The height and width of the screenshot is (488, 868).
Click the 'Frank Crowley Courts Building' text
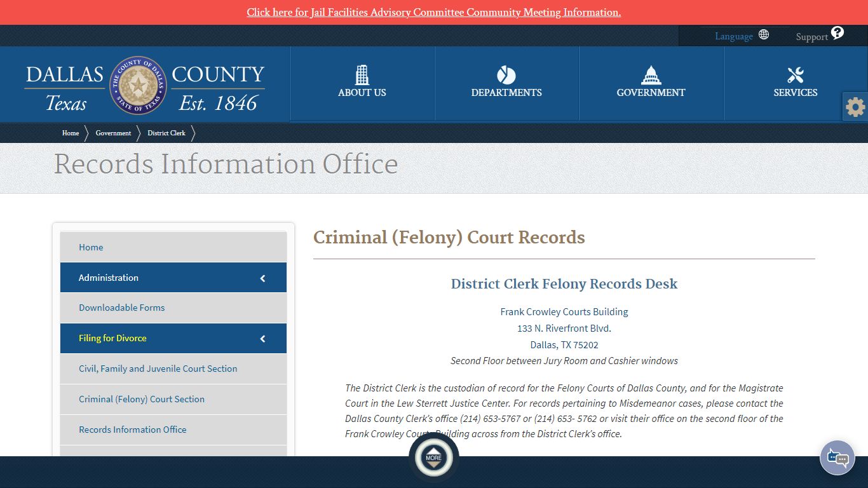[x=564, y=312]
